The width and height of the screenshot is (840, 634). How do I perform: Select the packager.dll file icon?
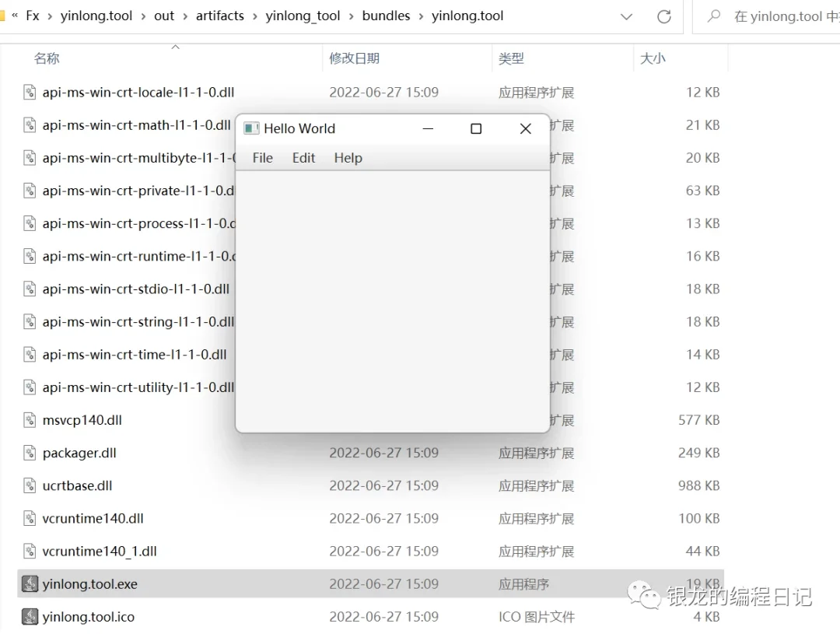pos(30,453)
